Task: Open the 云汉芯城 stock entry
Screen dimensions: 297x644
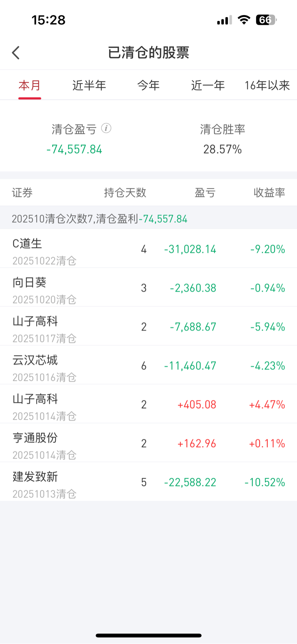Action: [x=148, y=365]
